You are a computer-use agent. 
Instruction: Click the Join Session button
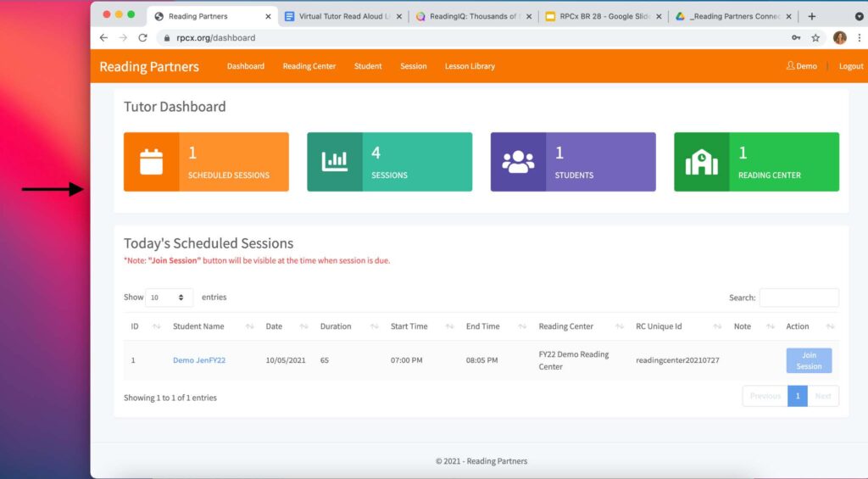pyautogui.click(x=809, y=360)
